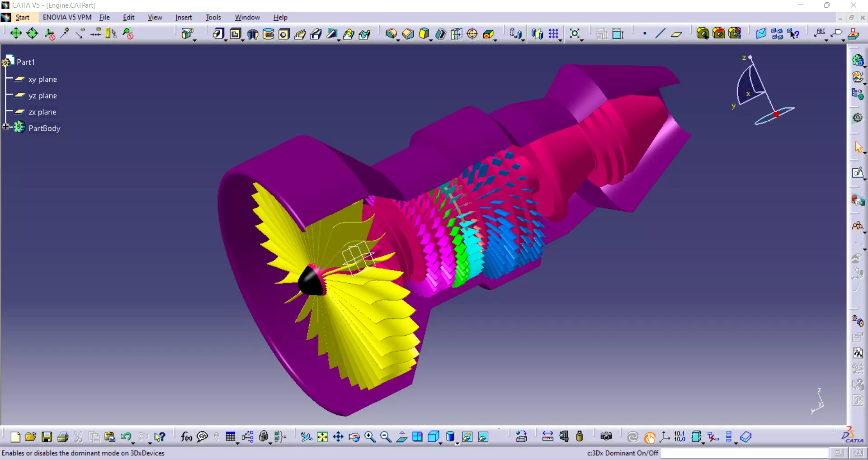Open the ENOVIA V5 VPM menu
This screenshot has height=460, width=868.
tap(67, 17)
